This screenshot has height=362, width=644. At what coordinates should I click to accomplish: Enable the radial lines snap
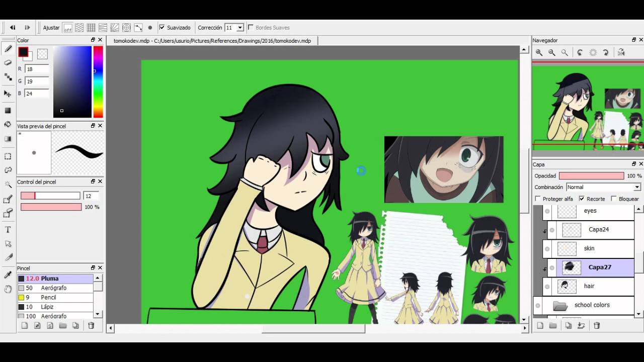click(x=115, y=28)
